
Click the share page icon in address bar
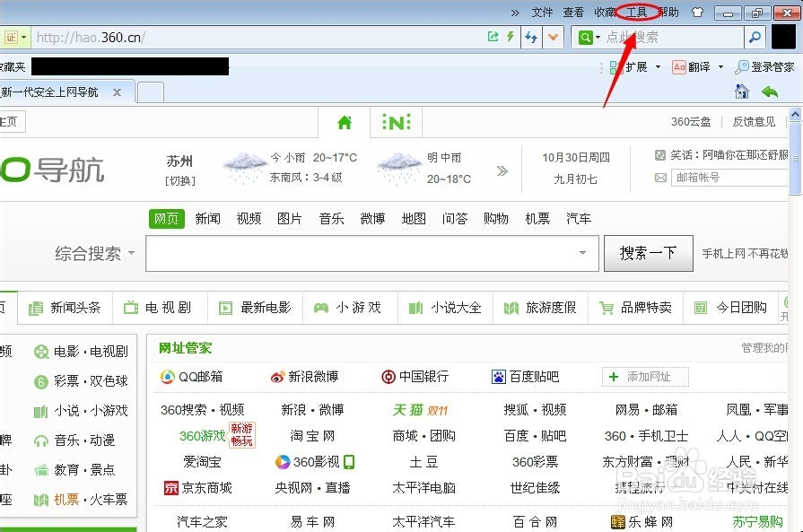(493, 37)
